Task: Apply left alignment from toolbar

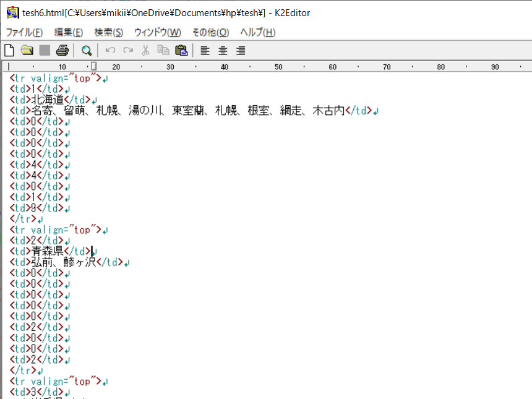Action: (205, 50)
